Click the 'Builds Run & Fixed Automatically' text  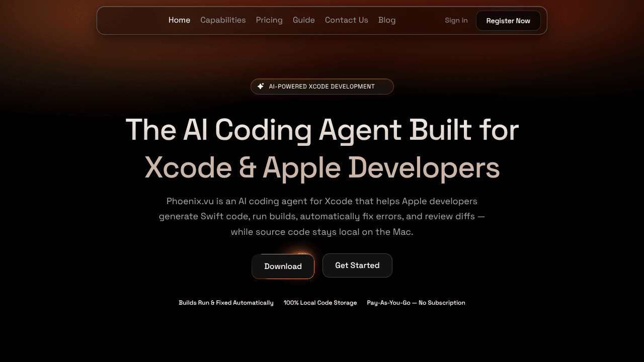(x=226, y=303)
